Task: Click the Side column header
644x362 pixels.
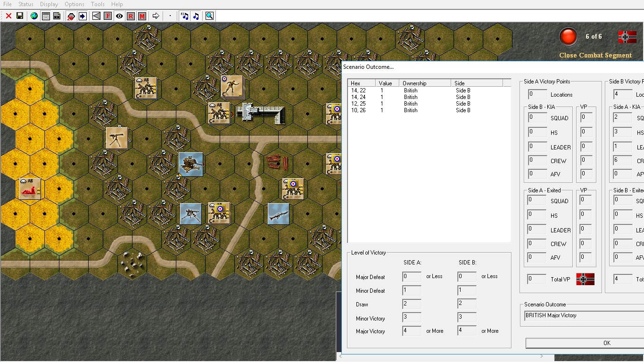Action: point(477,83)
